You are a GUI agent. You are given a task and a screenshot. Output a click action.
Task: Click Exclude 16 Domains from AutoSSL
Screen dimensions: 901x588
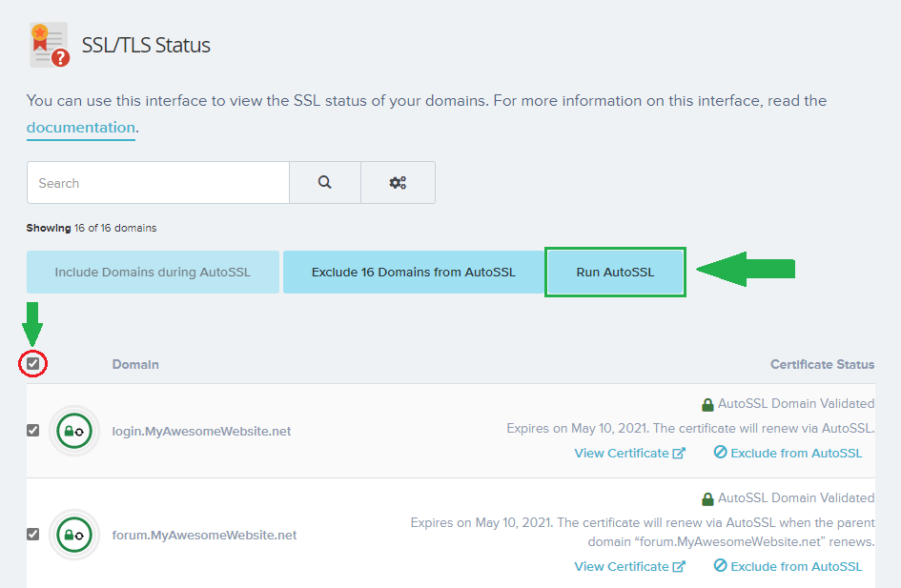click(x=413, y=272)
